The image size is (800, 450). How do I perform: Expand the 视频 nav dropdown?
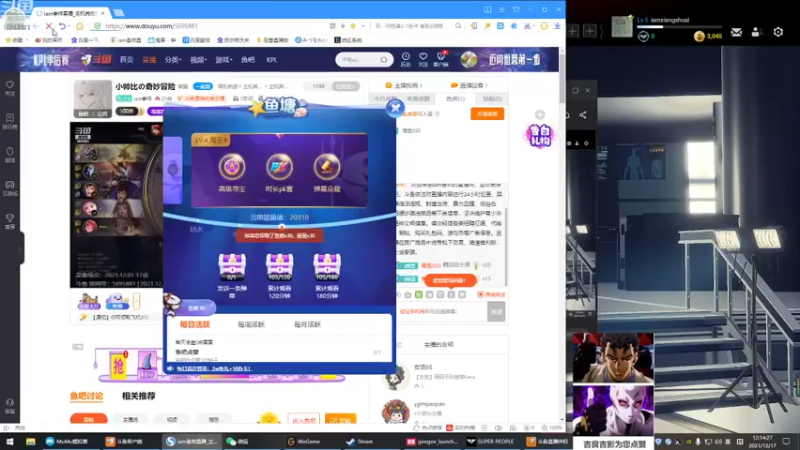tap(198, 60)
